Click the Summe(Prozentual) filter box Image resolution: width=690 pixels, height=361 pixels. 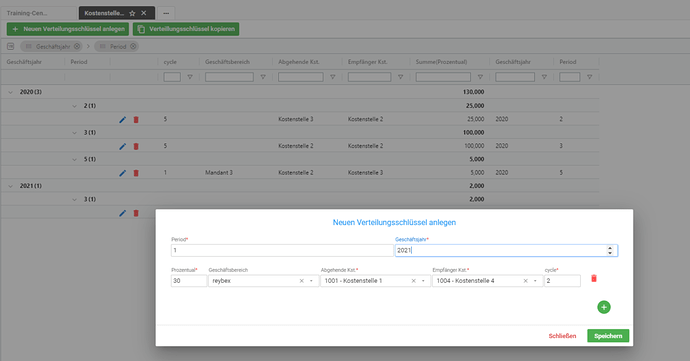pyautogui.click(x=443, y=77)
